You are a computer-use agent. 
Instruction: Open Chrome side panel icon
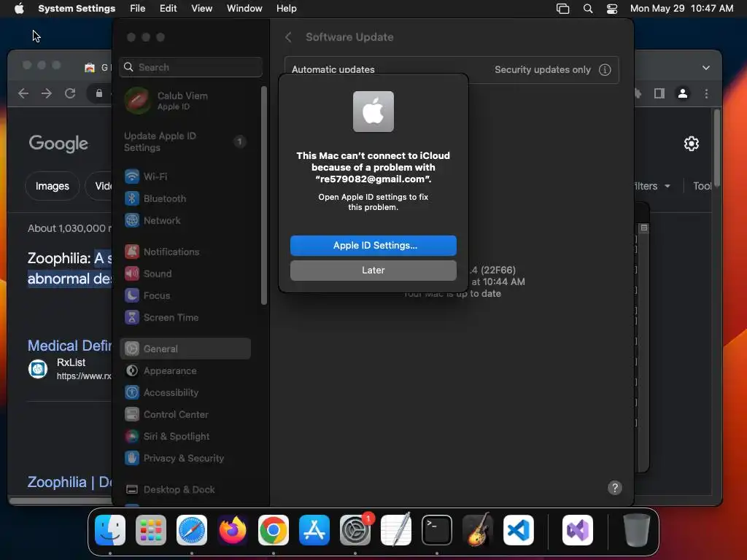point(659,93)
